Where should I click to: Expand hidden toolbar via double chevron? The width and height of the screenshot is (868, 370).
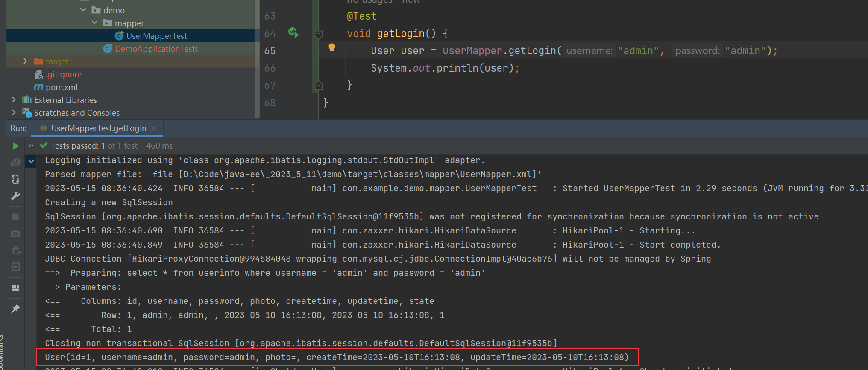click(31, 146)
